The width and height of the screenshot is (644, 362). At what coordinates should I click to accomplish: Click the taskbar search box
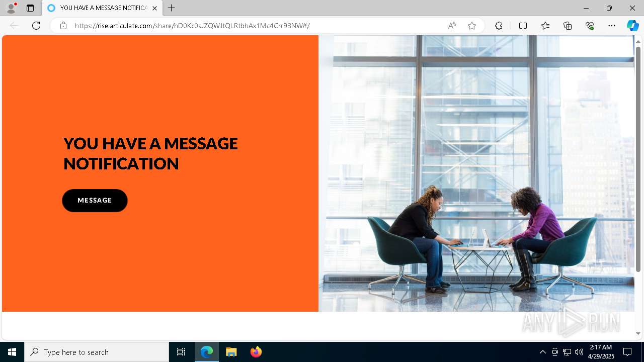tap(97, 352)
